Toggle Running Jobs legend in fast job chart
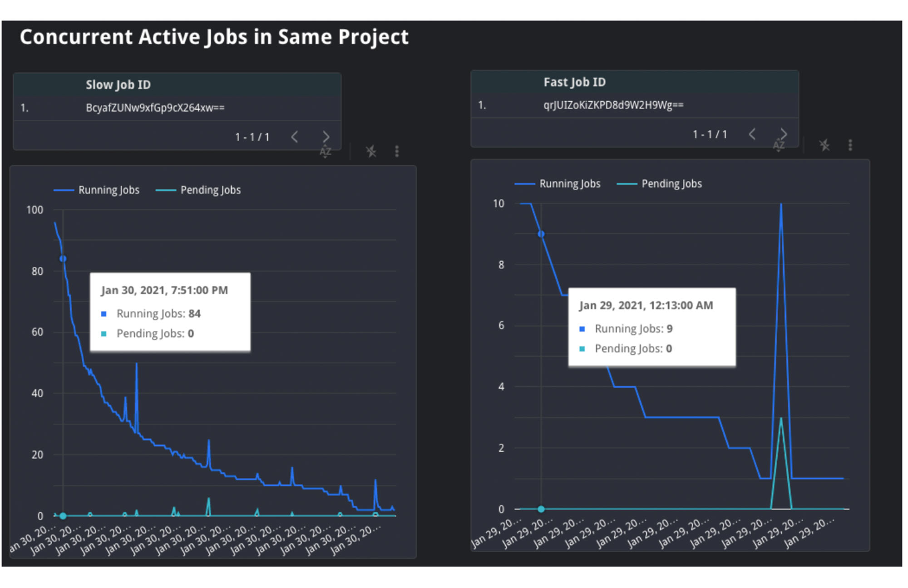 (558, 183)
